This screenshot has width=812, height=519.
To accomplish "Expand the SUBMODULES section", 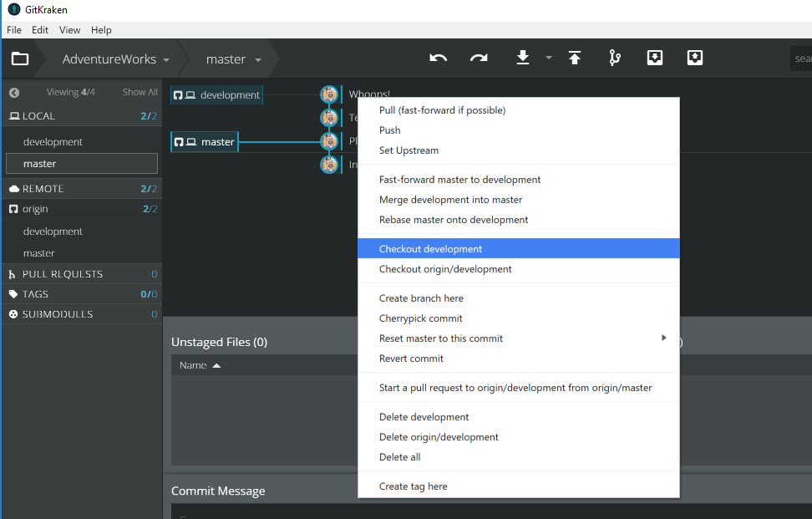I will (x=83, y=314).
